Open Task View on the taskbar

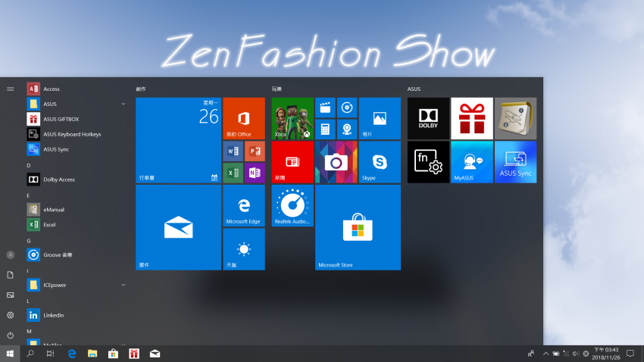(50, 354)
